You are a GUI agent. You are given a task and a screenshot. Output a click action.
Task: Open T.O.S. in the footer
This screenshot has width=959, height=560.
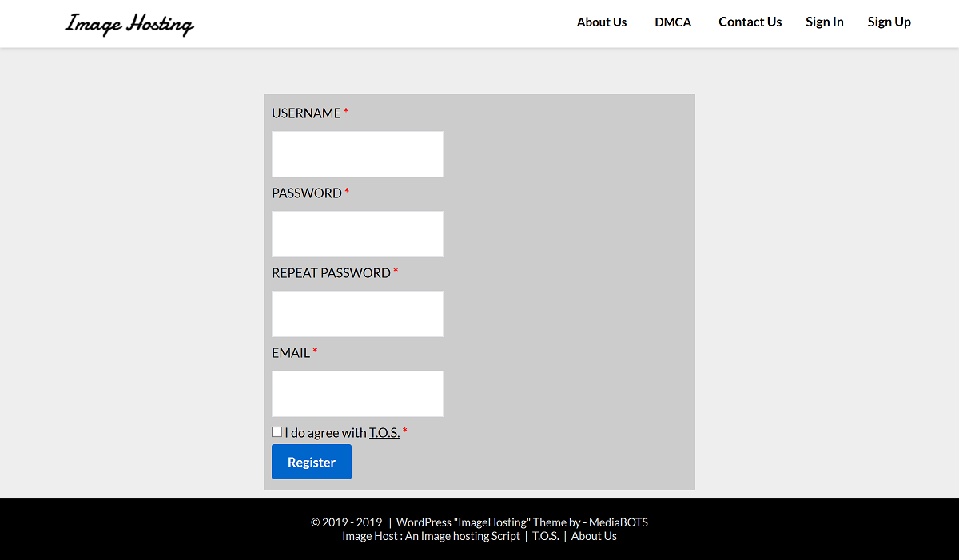[545, 536]
